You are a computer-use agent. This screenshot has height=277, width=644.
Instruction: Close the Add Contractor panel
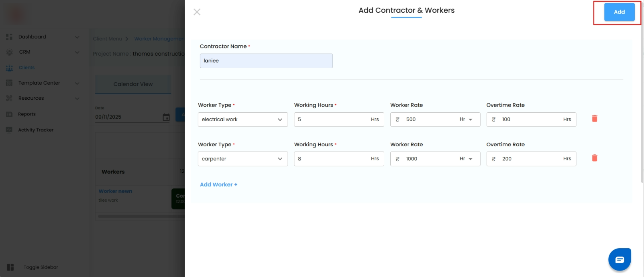click(197, 12)
